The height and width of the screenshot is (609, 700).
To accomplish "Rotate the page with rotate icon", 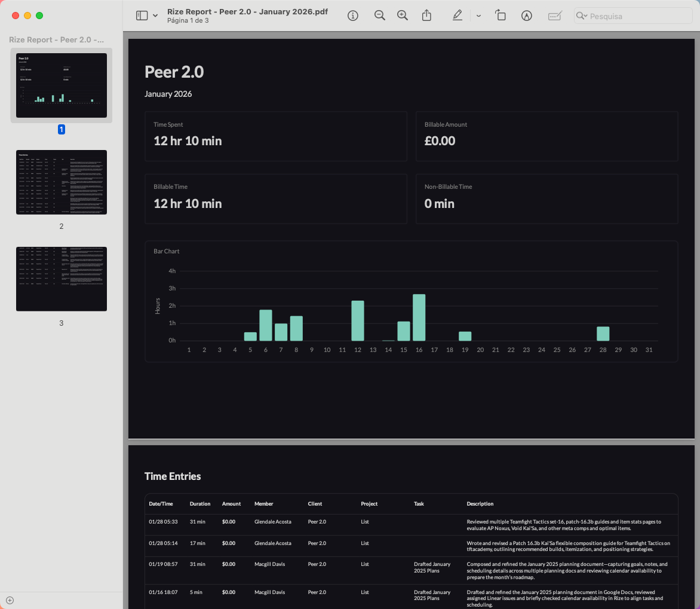I will pos(501,16).
